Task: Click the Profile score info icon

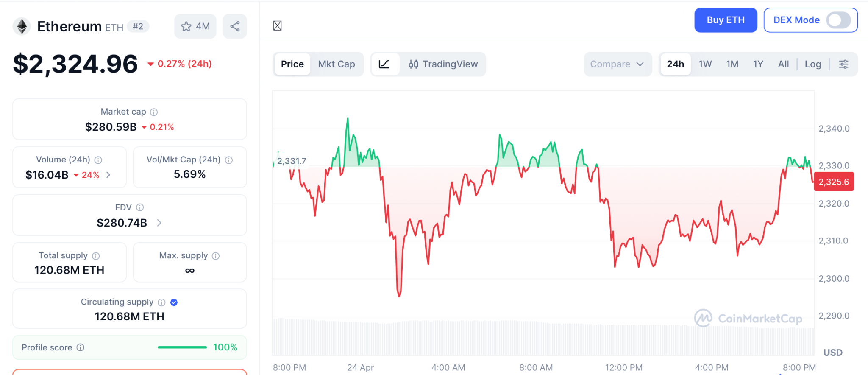Action: click(81, 347)
